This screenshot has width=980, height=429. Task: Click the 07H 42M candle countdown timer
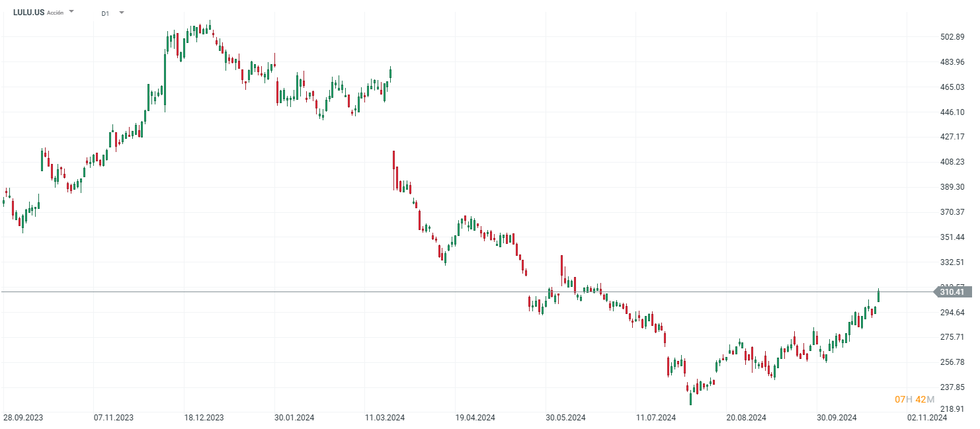(914, 399)
